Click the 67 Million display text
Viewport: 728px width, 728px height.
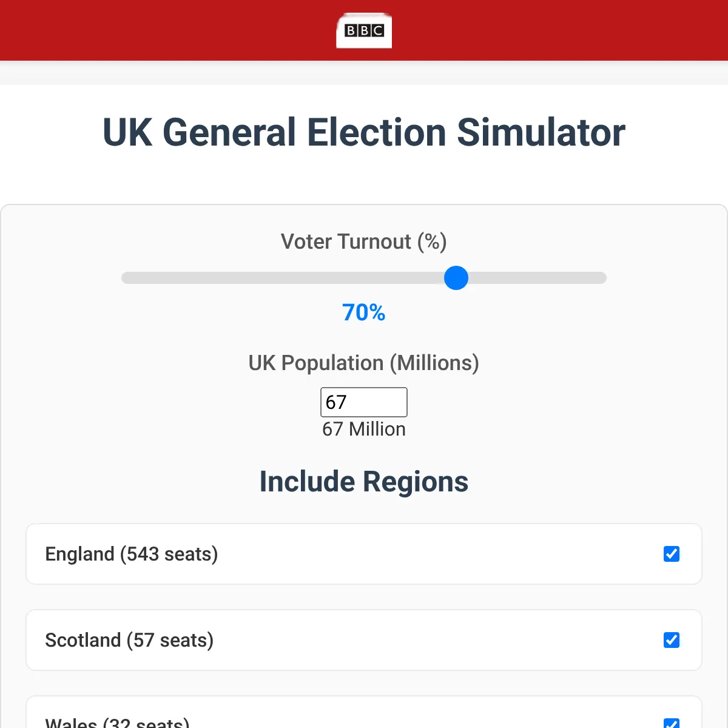(x=363, y=430)
